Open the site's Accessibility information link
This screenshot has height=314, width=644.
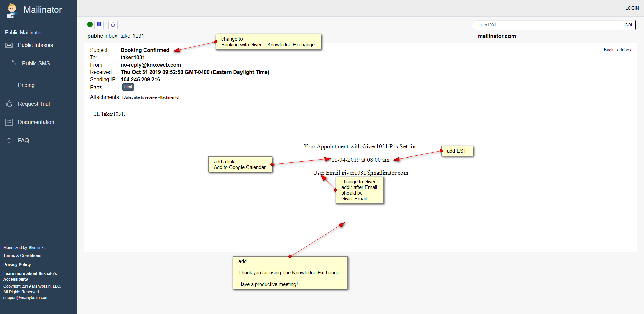[x=30, y=276]
